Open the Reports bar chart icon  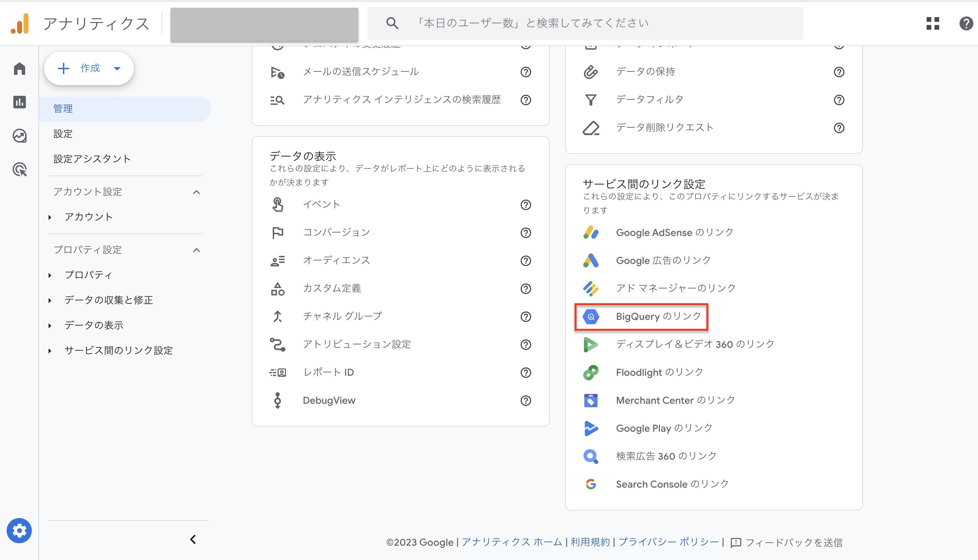(20, 102)
